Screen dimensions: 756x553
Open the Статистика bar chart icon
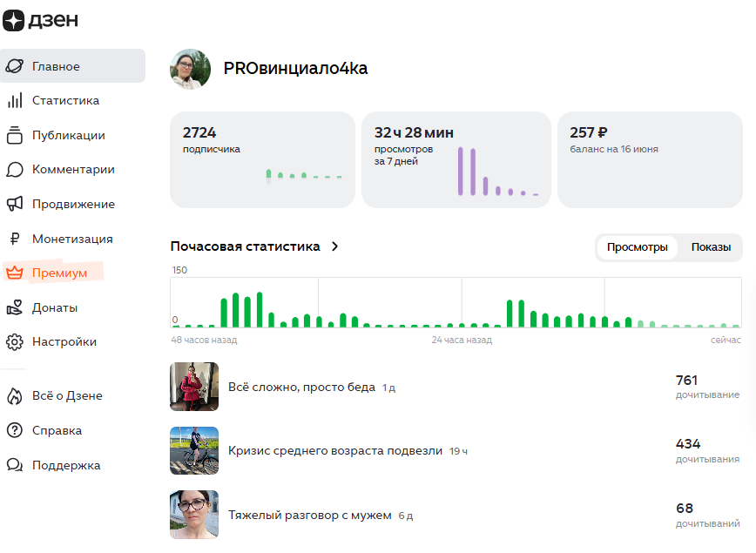[x=15, y=100]
